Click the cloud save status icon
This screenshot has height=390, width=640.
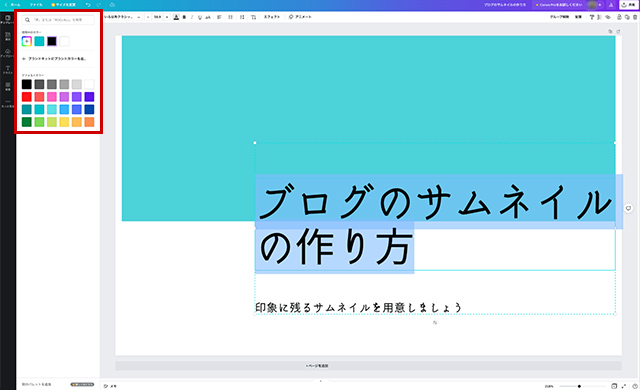pos(112,4)
